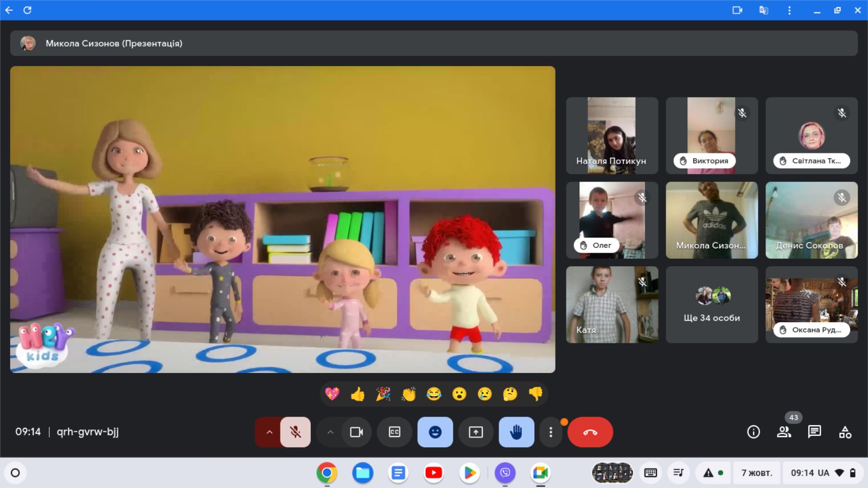
Task: Send a laughing face reaction
Action: click(x=434, y=394)
